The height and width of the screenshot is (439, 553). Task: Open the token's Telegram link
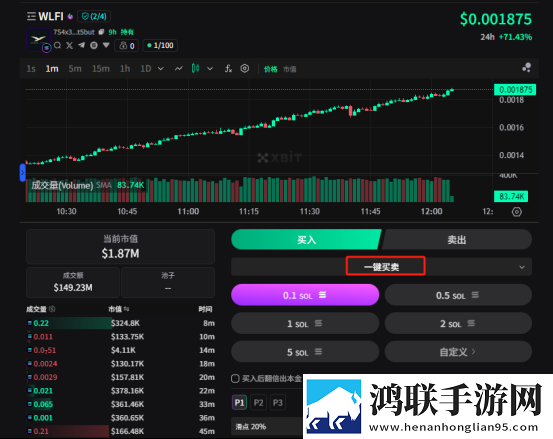81,45
